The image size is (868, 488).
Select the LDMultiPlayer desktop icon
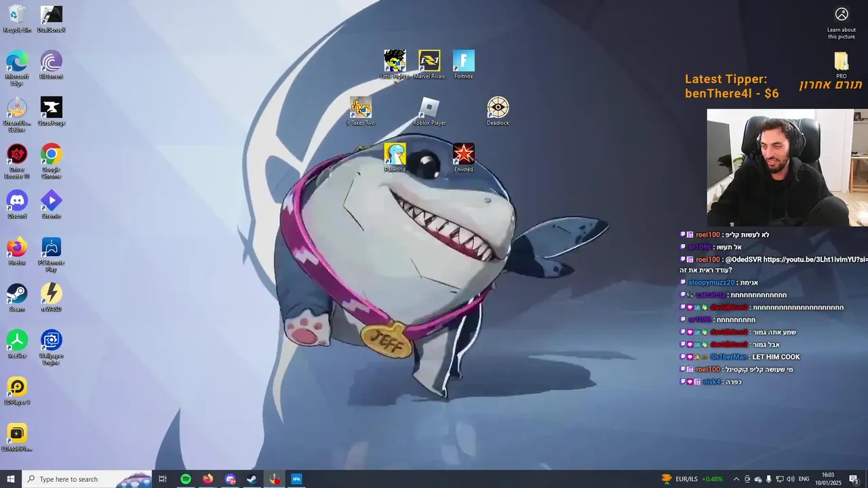[17, 437]
